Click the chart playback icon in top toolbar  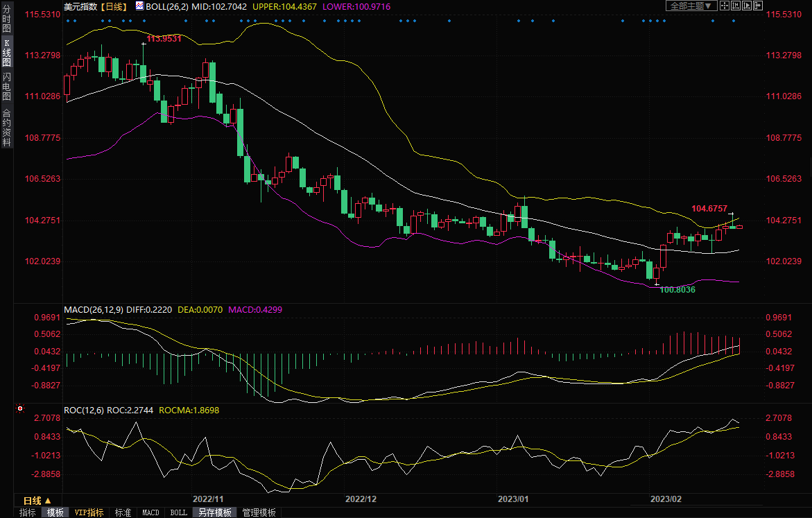(x=747, y=6)
